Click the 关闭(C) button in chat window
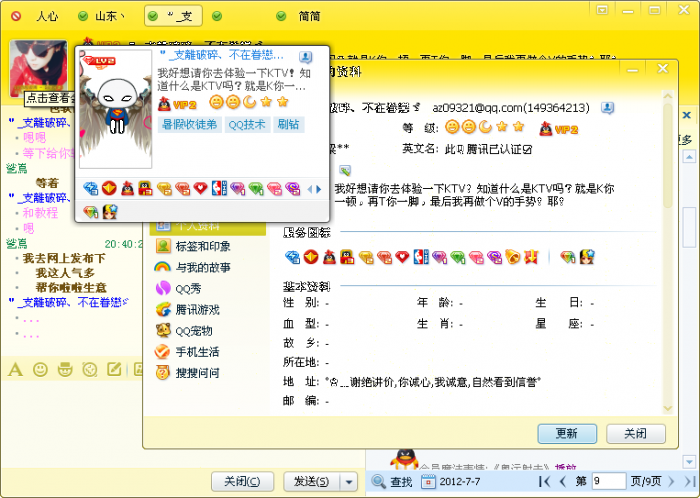Screen dimensions: 700x498 (242, 482)
